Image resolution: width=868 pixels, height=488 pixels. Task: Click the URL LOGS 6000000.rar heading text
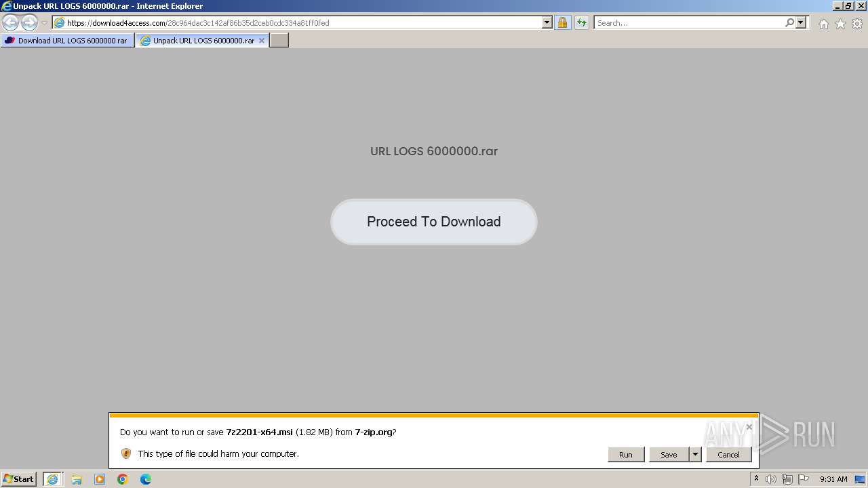tap(434, 151)
